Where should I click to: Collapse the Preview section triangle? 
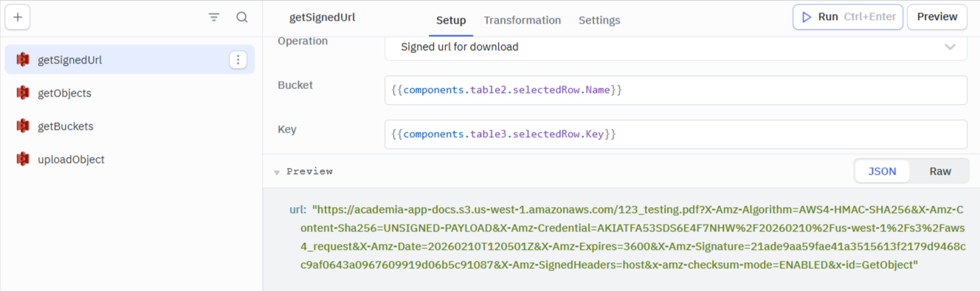277,172
